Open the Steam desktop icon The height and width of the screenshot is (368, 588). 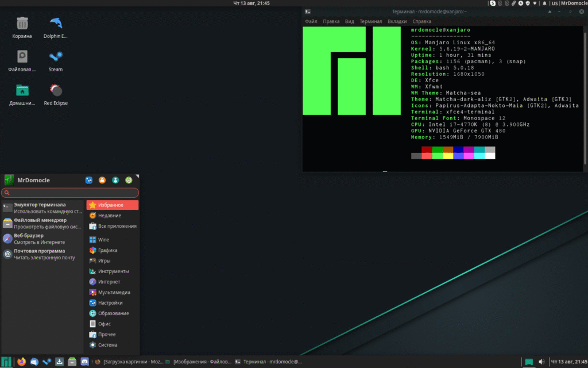pyautogui.click(x=56, y=57)
